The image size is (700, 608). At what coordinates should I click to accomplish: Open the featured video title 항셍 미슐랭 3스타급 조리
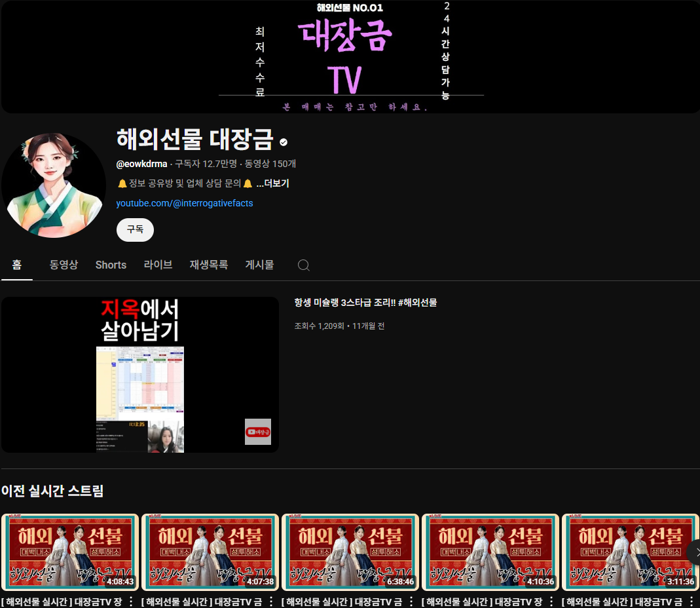(x=365, y=303)
